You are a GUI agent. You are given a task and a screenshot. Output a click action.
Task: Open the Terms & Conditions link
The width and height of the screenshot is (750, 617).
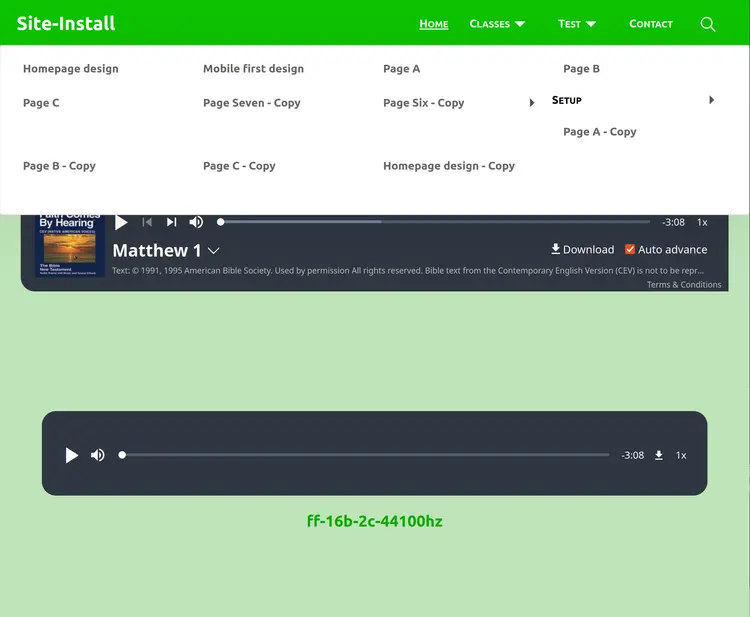pos(684,285)
